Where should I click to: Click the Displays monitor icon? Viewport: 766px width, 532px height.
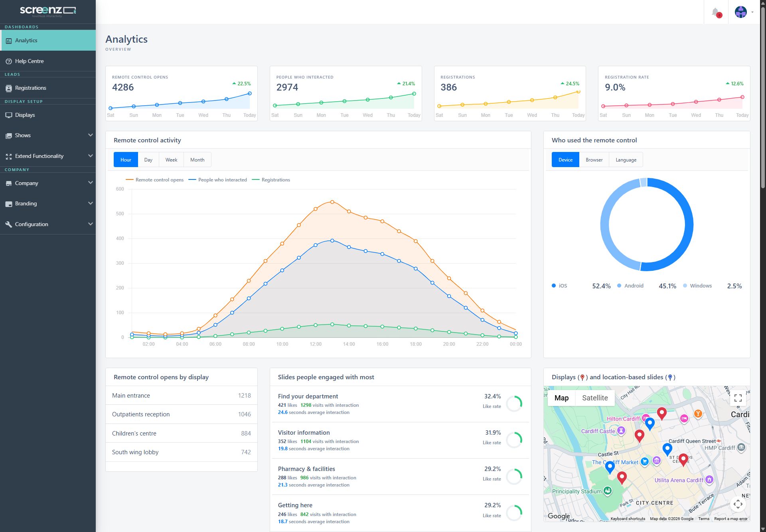click(9, 115)
